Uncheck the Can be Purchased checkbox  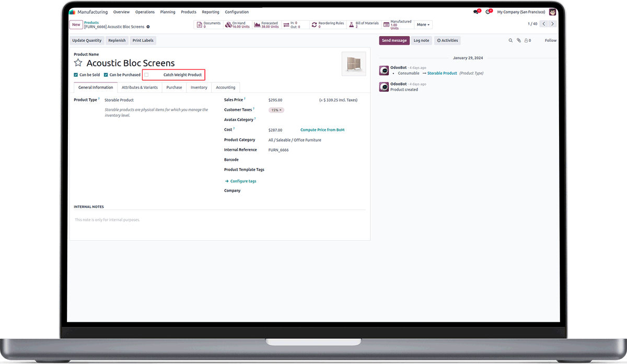click(106, 75)
